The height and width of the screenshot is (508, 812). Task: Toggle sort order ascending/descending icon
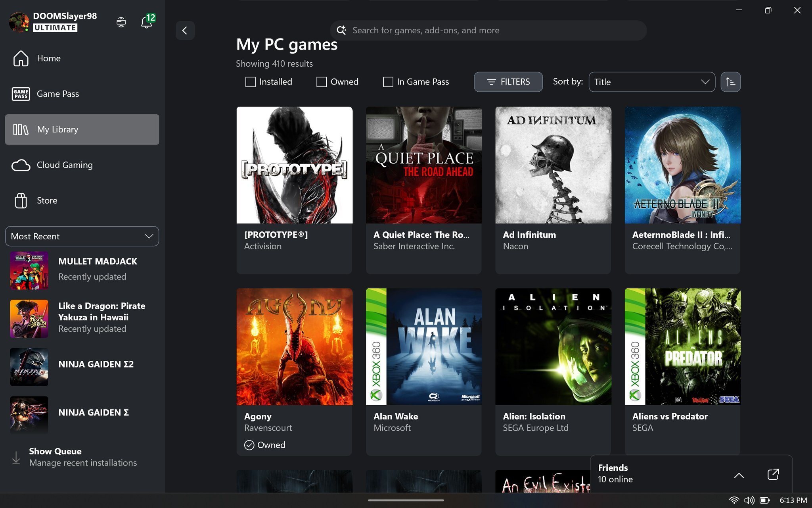730,82
